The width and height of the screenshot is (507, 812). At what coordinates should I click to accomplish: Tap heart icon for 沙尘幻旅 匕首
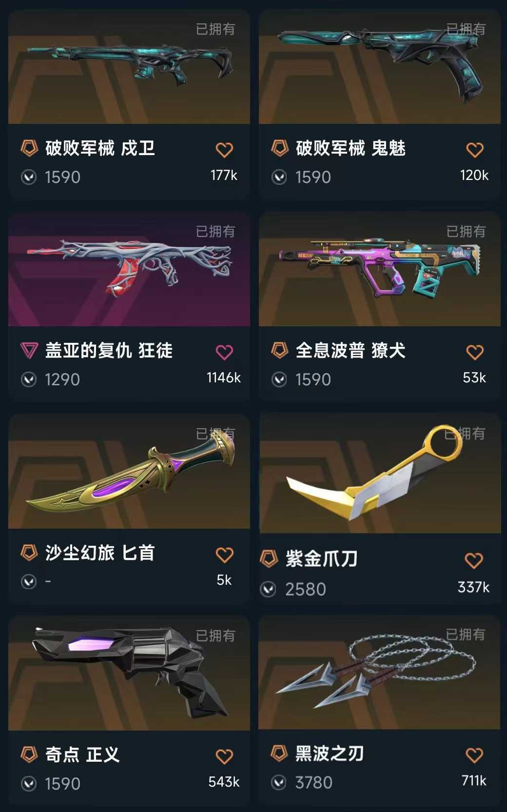pyautogui.click(x=224, y=555)
